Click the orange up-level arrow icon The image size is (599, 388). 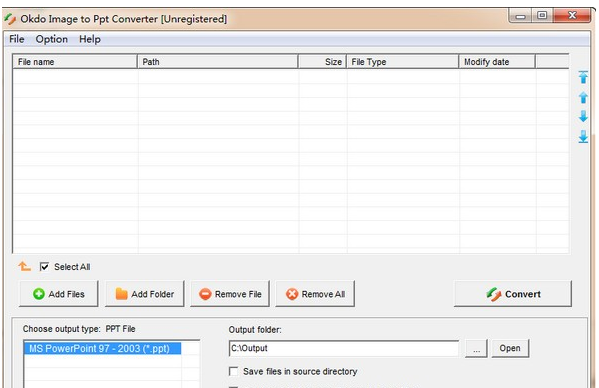pyautogui.click(x=24, y=266)
